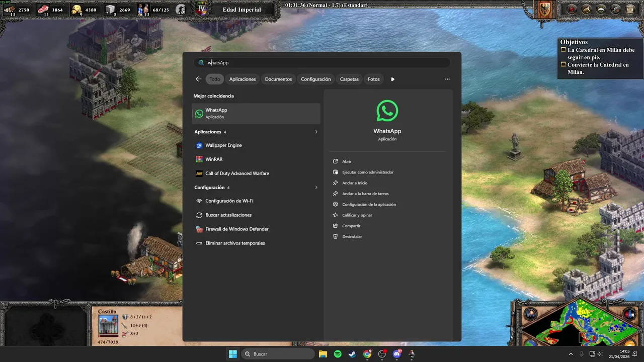Expand the Aplicaciones results section
The height and width of the screenshot is (362, 644).
[x=316, y=132]
